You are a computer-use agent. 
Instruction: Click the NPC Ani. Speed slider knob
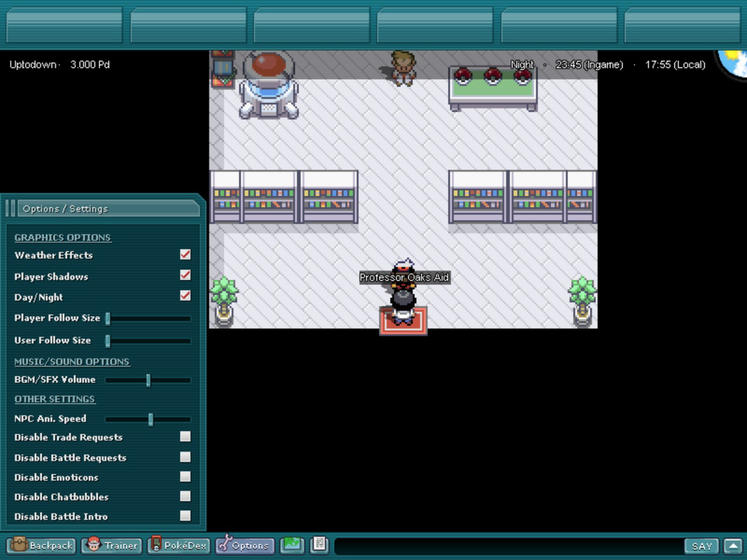click(x=151, y=419)
